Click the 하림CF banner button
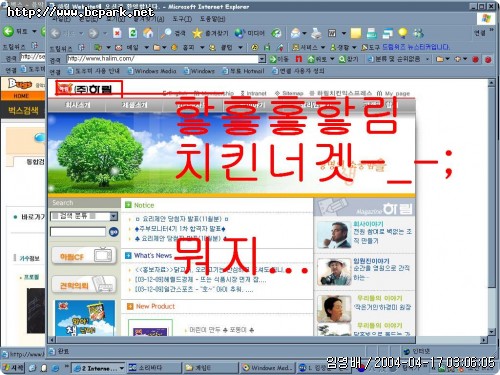 click(84, 256)
